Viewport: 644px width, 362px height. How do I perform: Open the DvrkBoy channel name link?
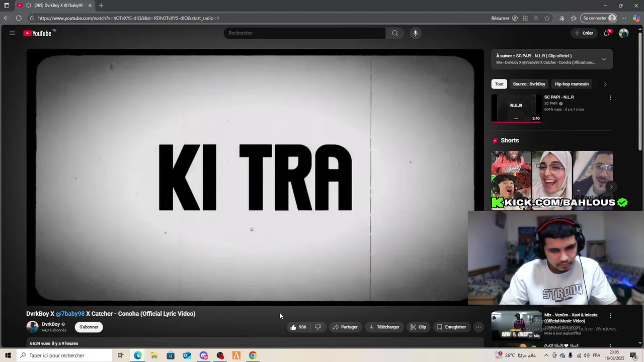coord(51,324)
